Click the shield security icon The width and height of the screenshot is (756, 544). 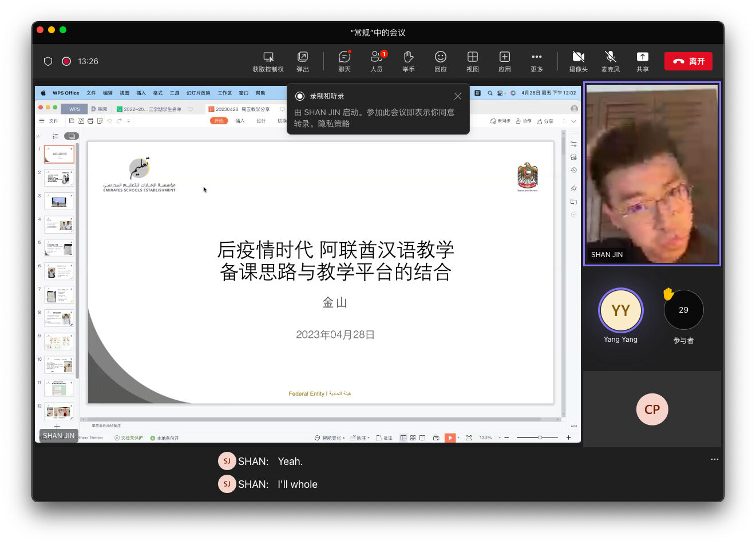coord(48,61)
